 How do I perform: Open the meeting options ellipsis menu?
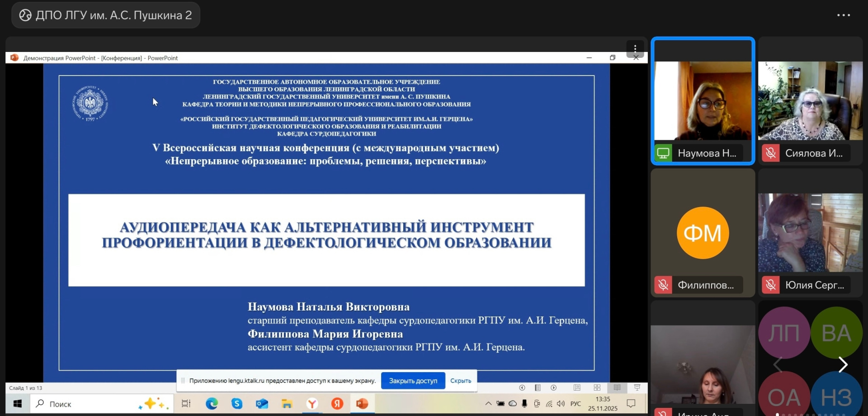coord(844,15)
